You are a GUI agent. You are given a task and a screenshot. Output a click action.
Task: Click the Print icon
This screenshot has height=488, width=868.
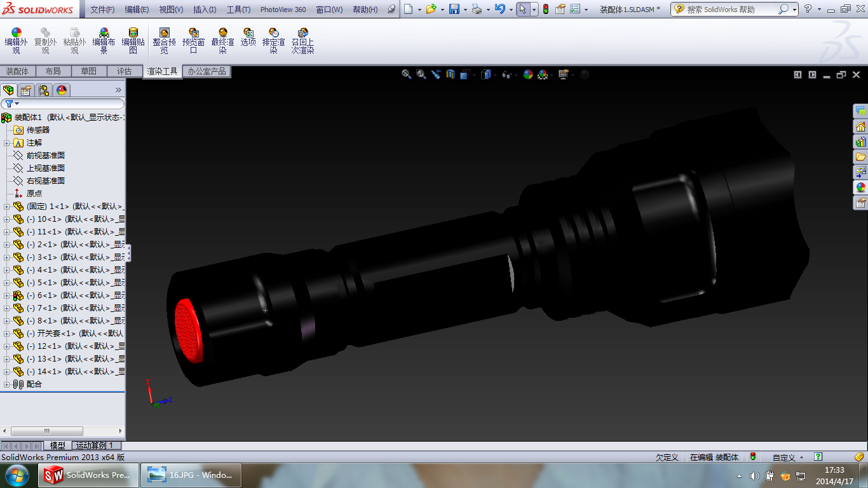477,9
